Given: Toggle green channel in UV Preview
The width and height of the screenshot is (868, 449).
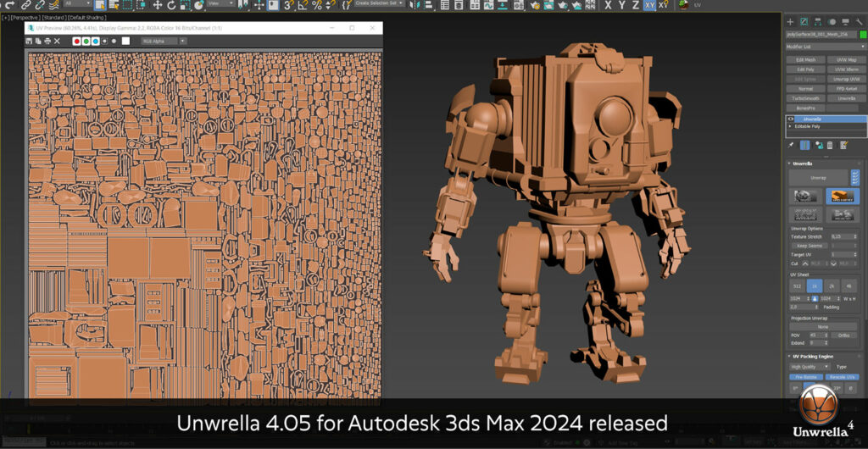Looking at the screenshot, I should click(86, 41).
